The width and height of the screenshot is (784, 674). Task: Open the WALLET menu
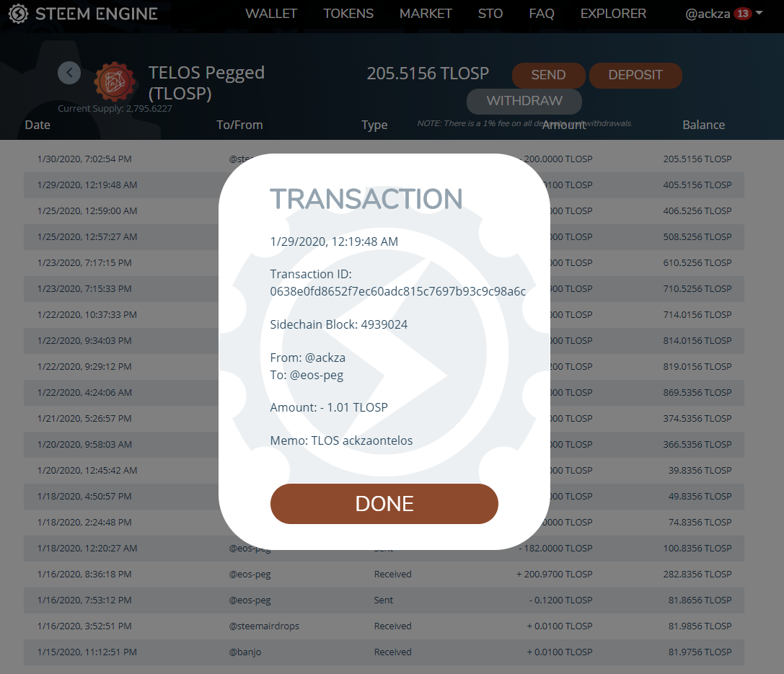coord(271,14)
